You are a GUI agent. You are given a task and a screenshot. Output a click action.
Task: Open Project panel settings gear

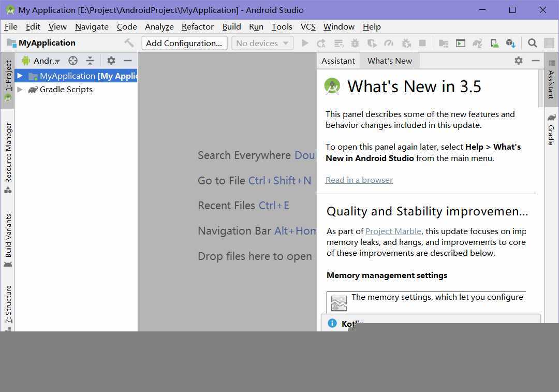(111, 61)
